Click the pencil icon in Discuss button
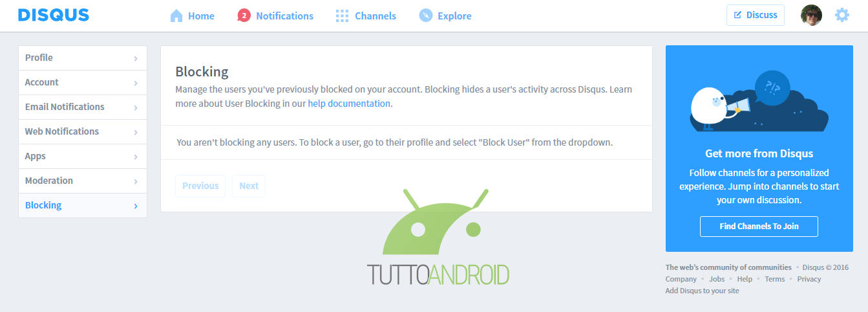Screen dimensions: 868x312 737,15
